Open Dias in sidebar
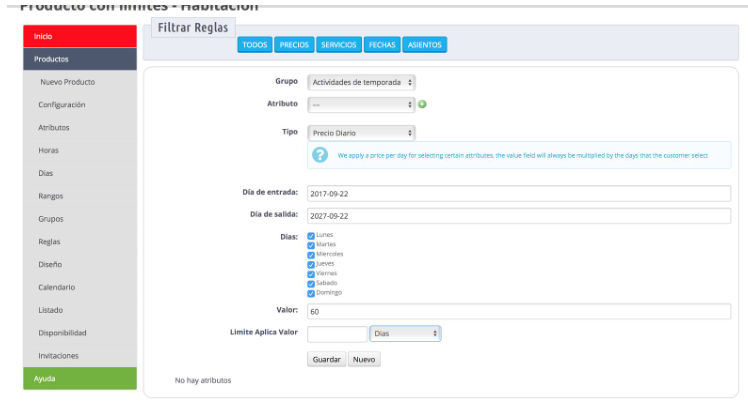Screen dimensions: 748x402 (80, 173)
